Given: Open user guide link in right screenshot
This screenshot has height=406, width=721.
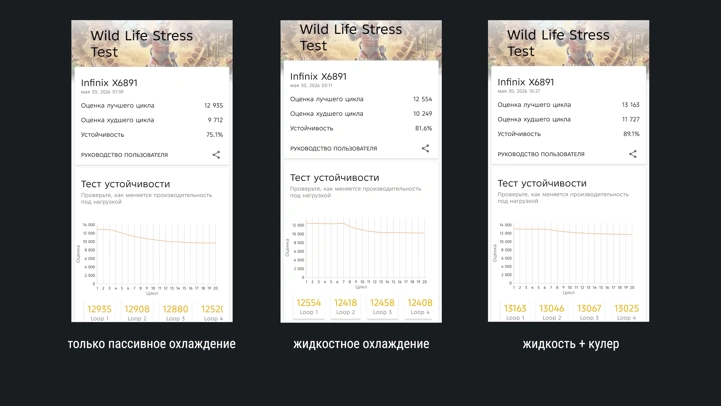Looking at the screenshot, I should pyautogui.click(x=541, y=154).
